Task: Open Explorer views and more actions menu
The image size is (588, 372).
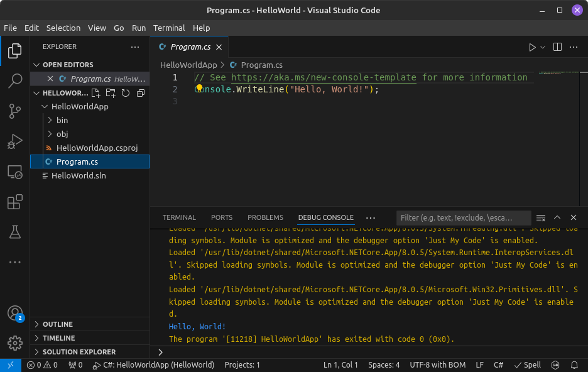Action: [x=135, y=47]
